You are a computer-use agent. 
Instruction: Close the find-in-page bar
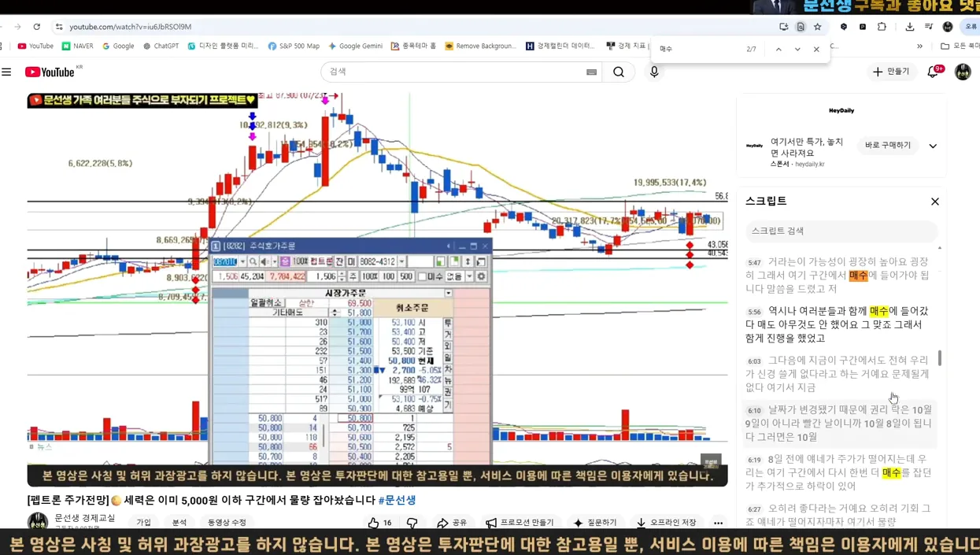coord(816,49)
